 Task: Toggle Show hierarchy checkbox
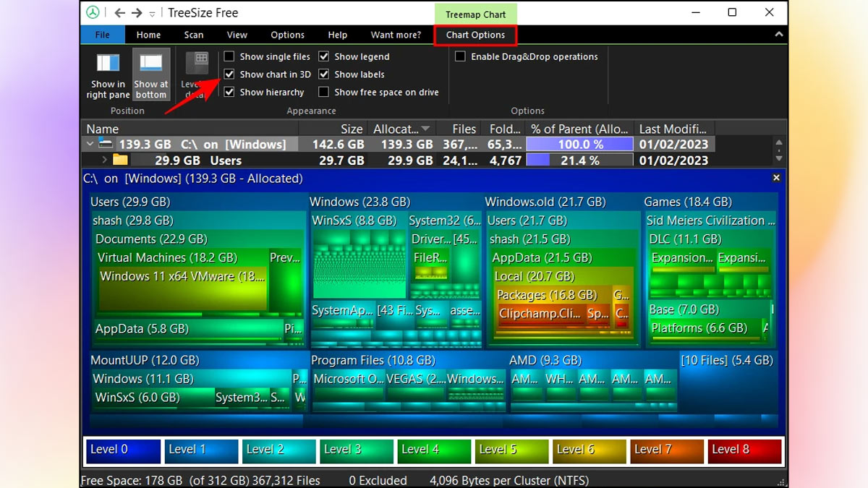(x=229, y=92)
